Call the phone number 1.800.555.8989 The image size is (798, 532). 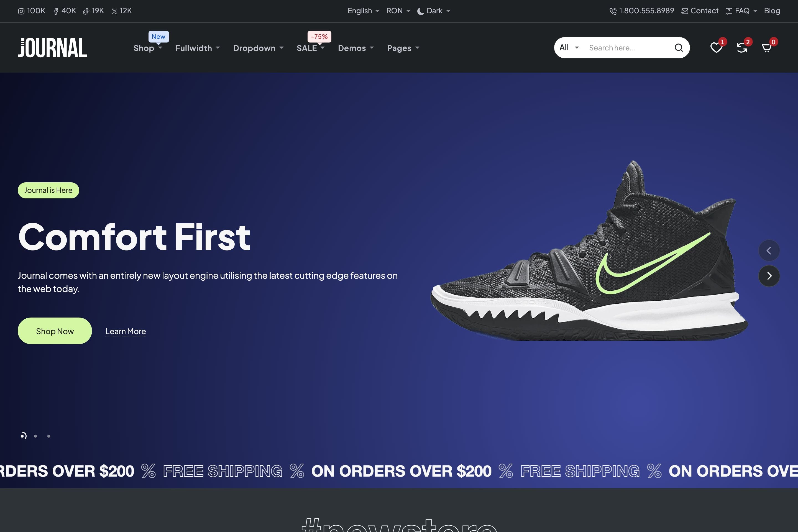642,11
